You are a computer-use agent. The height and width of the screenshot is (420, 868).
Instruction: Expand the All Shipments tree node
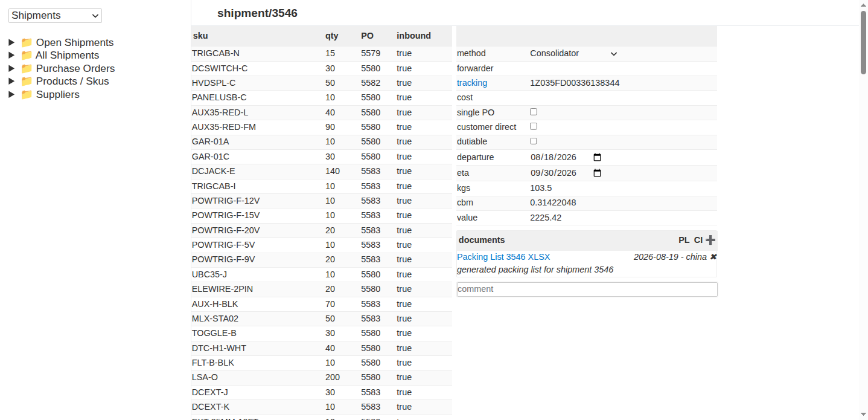point(11,55)
